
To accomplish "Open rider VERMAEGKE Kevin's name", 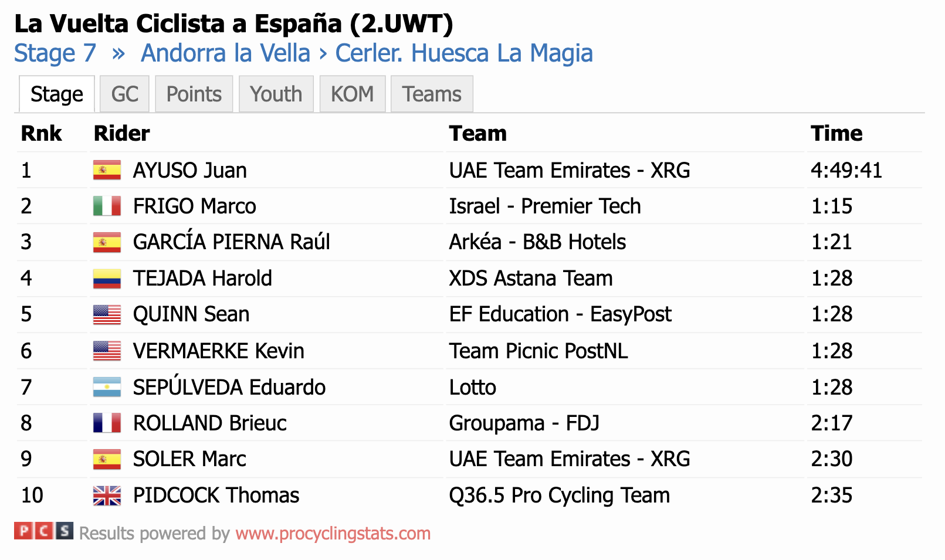I will coord(219,351).
